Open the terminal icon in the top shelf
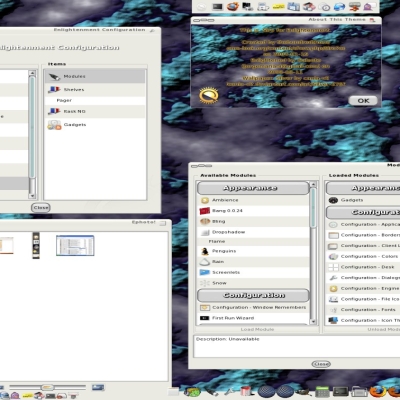The width and height of the screenshot is (400, 400). point(217,7)
